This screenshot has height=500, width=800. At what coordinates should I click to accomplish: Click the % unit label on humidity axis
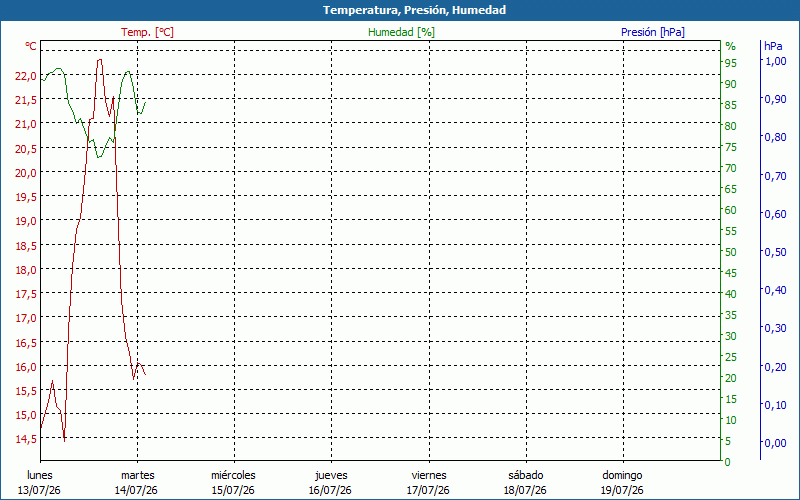[x=731, y=46]
